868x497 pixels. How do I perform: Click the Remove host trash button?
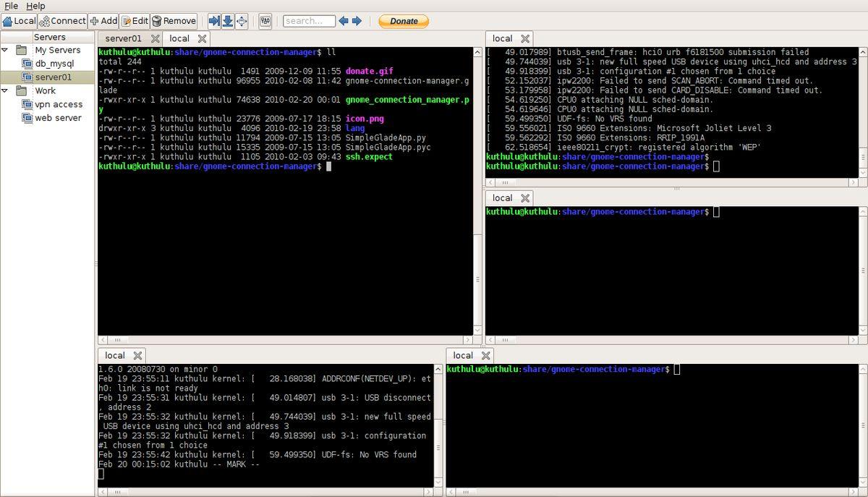click(174, 21)
